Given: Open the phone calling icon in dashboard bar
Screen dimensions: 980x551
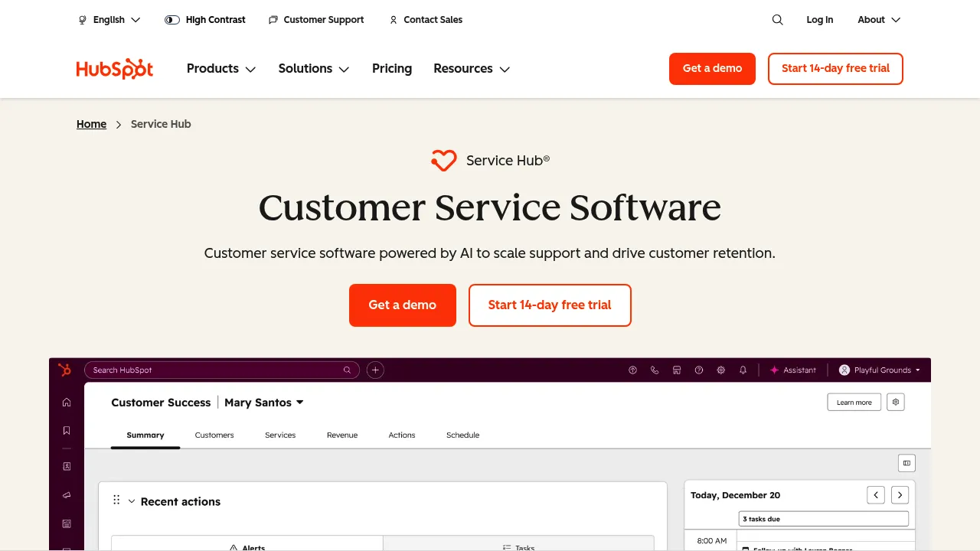Looking at the screenshot, I should pyautogui.click(x=655, y=370).
